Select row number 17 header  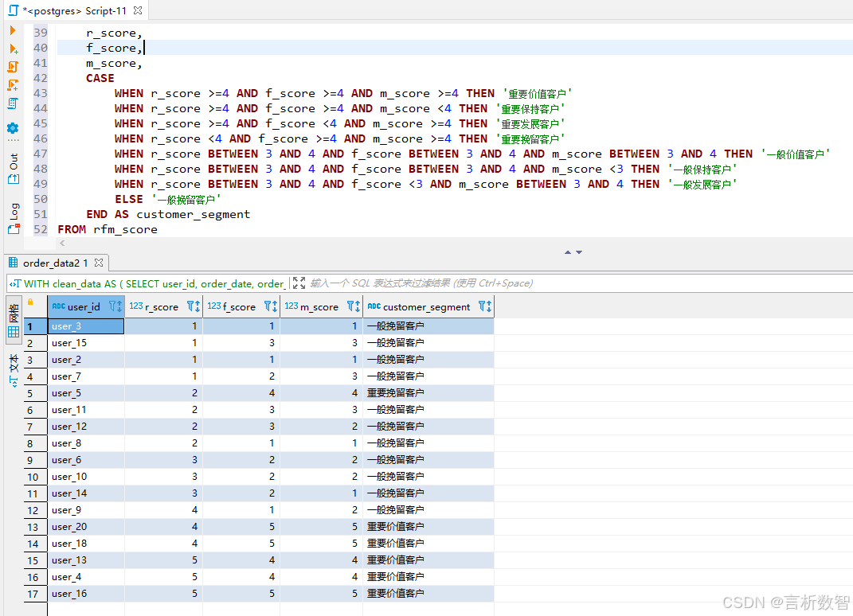pos(35,594)
